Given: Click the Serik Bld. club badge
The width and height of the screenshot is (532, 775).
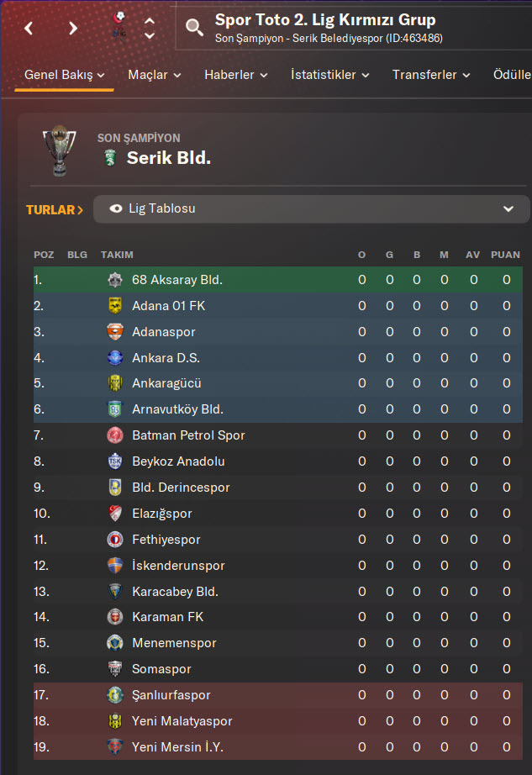Looking at the screenshot, I should (109, 158).
